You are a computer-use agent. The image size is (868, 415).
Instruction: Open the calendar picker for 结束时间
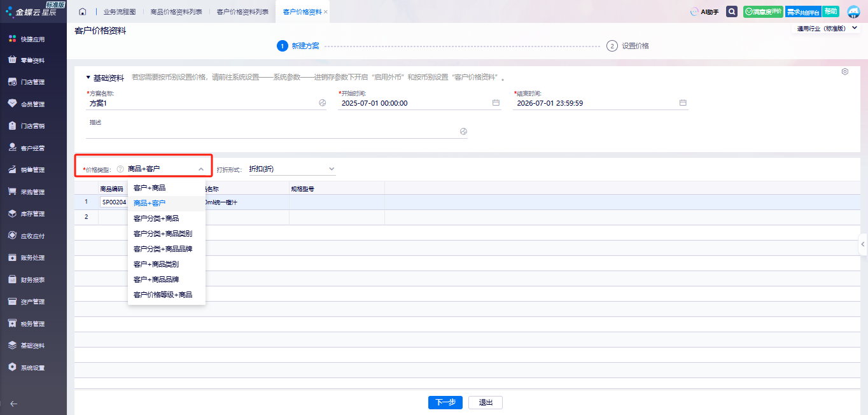coord(683,103)
